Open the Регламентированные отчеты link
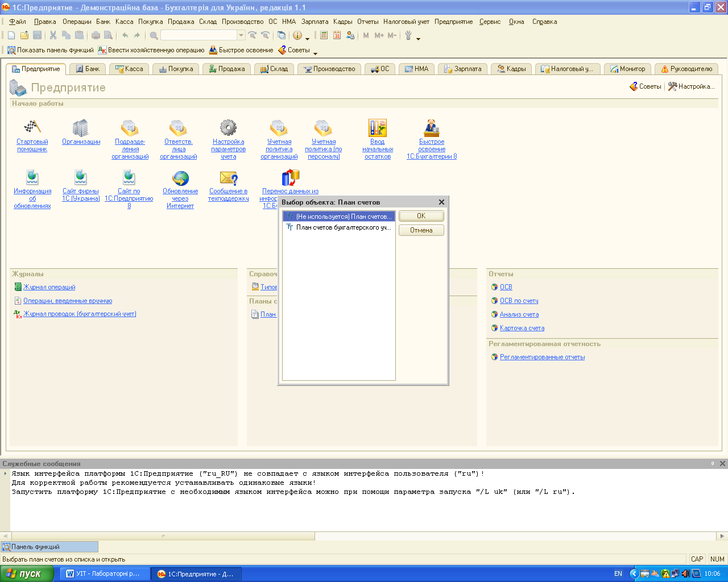728x582 pixels. tap(542, 357)
